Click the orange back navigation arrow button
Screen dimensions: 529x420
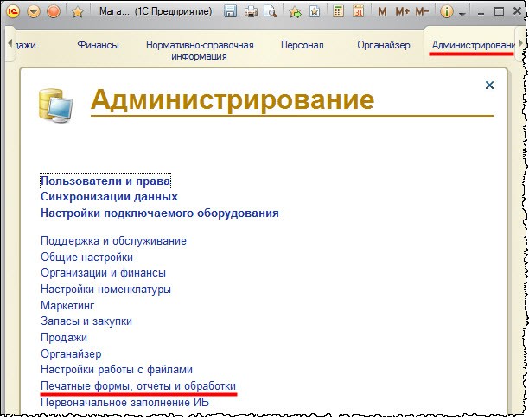pos(33,12)
